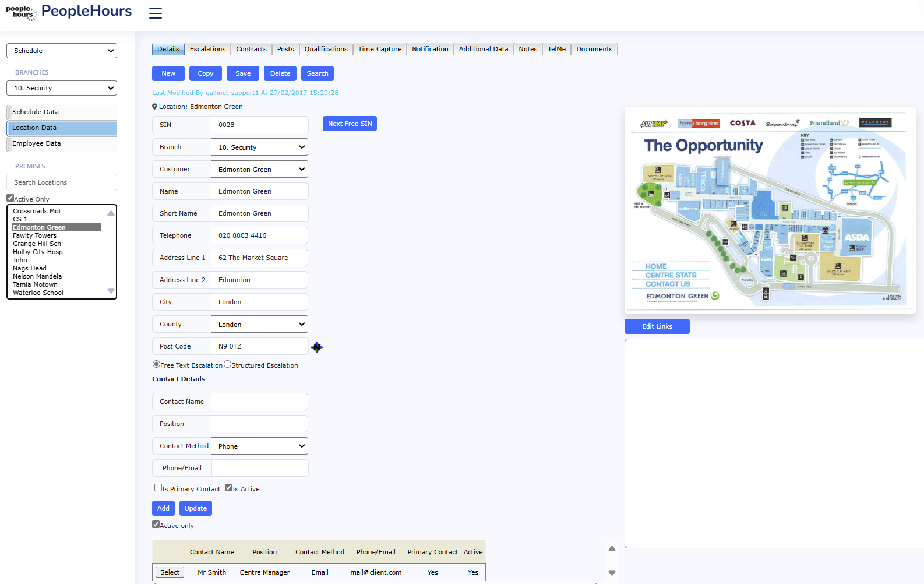Expand the County dropdown

click(x=259, y=325)
